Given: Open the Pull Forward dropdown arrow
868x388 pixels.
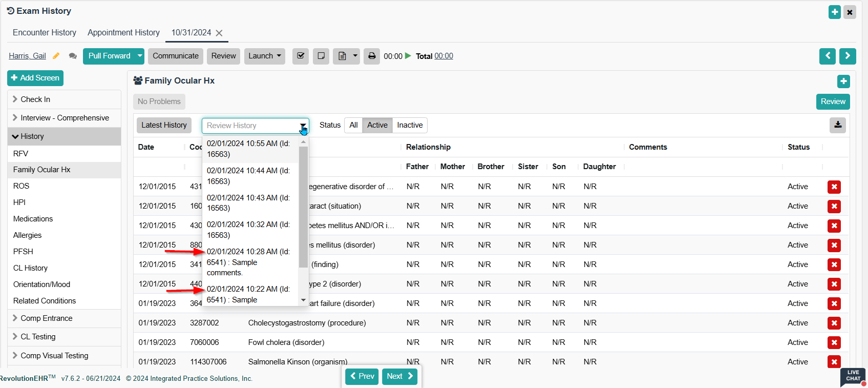Looking at the screenshot, I should [x=140, y=56].
